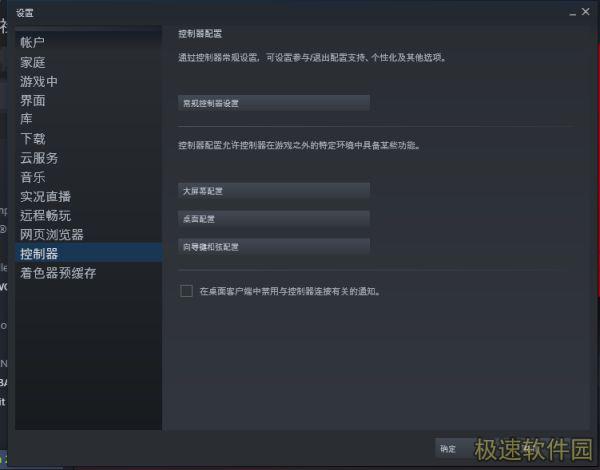Go to 游戏中 settings
This screenshot has height=470, width=600.
[39, 82]
